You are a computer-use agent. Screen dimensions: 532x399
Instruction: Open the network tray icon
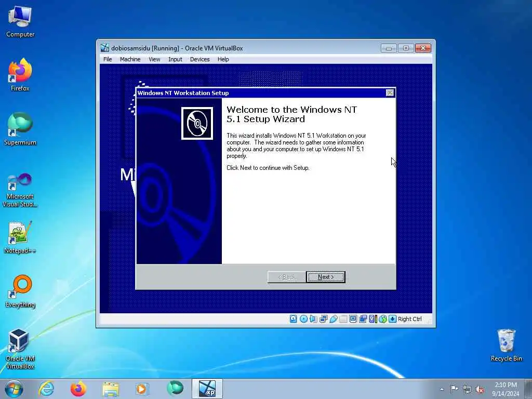coord(467,390)
